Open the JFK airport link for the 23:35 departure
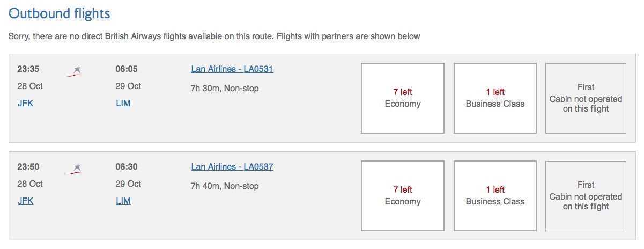Image resolution: width=644 pixels, height=249 pixels. tap(25, 104)
